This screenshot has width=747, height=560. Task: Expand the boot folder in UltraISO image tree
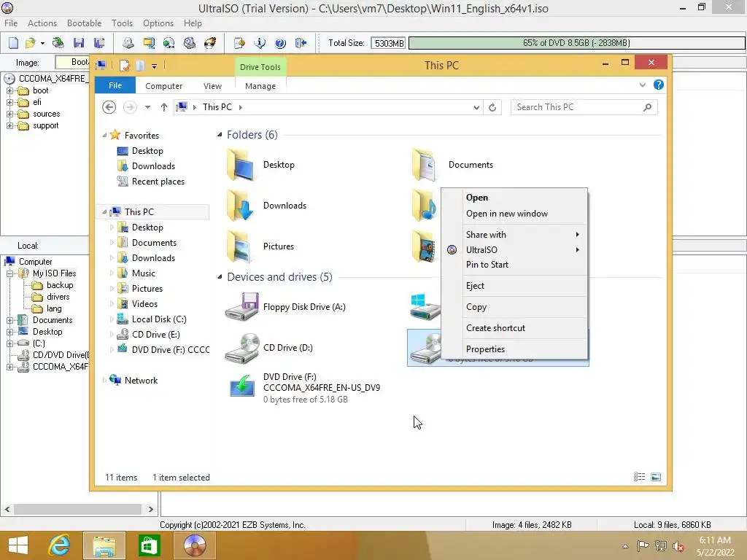point(9,90)
